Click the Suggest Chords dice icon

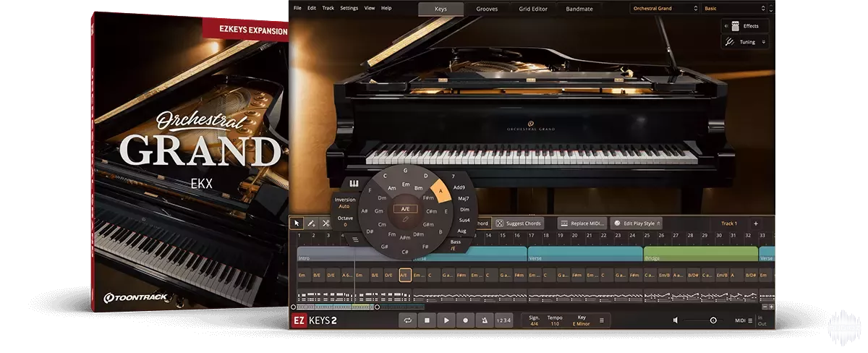pos(500,224)
